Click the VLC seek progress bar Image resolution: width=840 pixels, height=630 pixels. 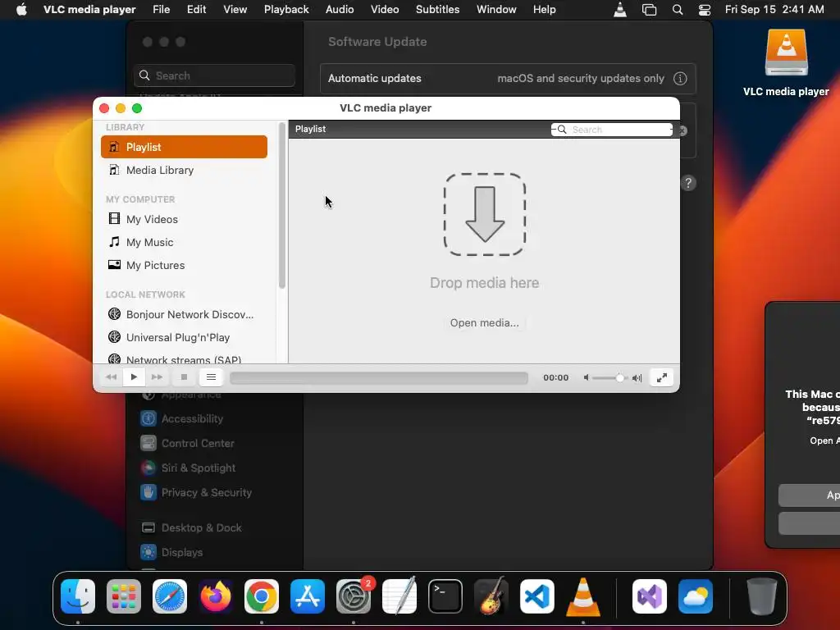pos(379,377)
